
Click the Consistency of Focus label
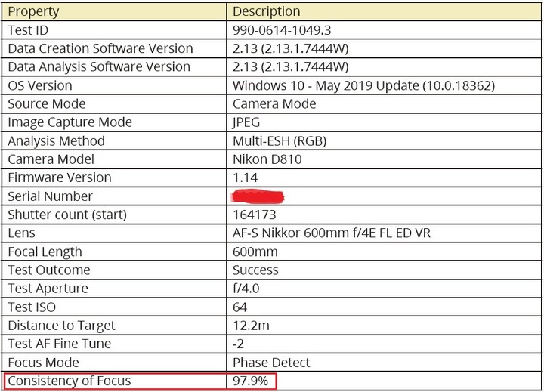pyautogui.click(x=70, y=381)
